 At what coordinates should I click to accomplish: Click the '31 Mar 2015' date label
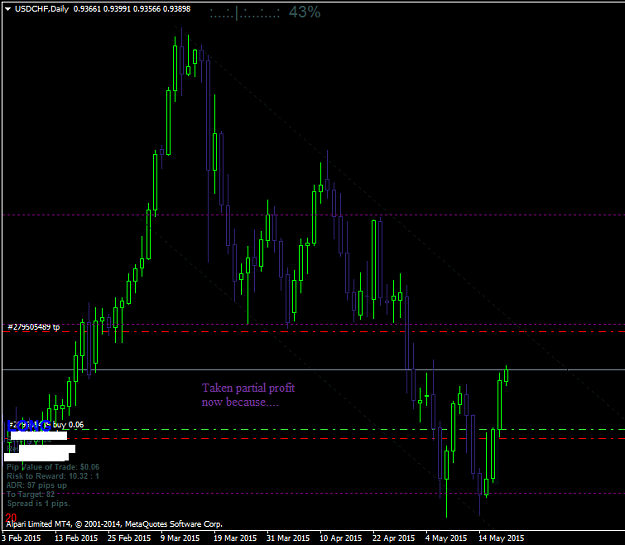point(288,538)
